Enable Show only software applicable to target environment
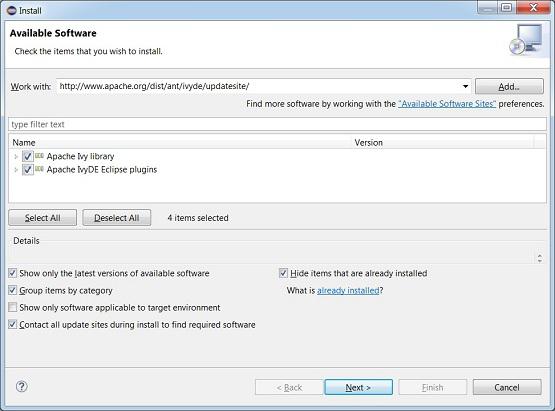This screenshot has width=555, height=411. click(12, 307)
